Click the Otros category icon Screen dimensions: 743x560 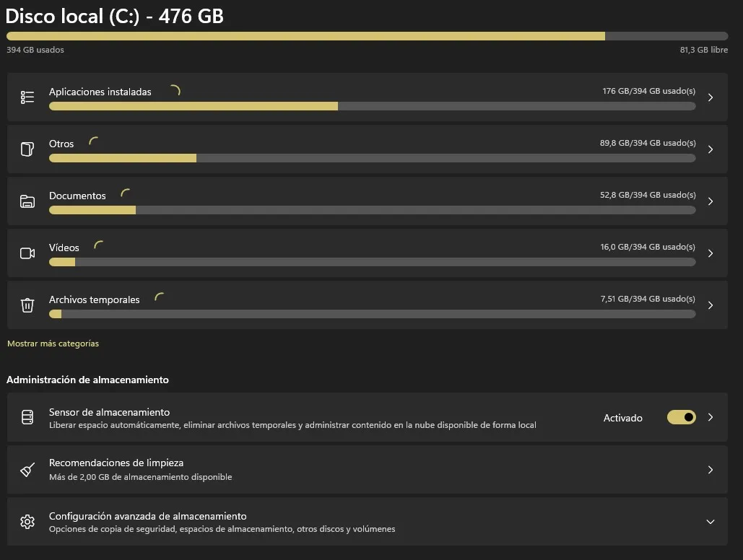(x=27, y=149)
